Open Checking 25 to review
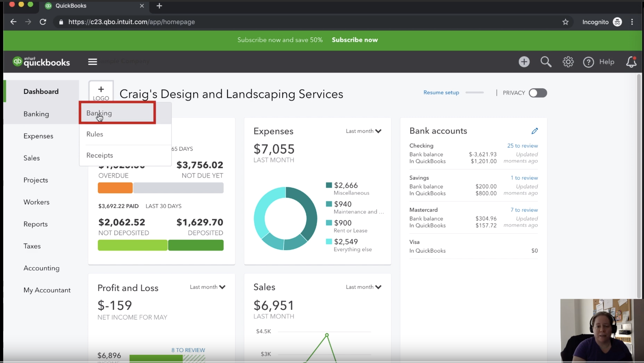 pyautogui.click(x=522, y=146)
